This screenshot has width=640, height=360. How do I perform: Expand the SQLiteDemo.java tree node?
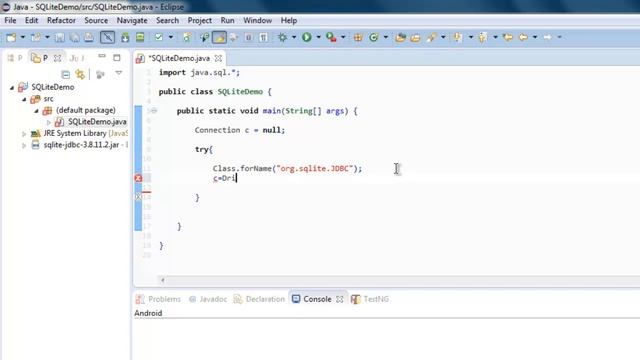(49, 122)
